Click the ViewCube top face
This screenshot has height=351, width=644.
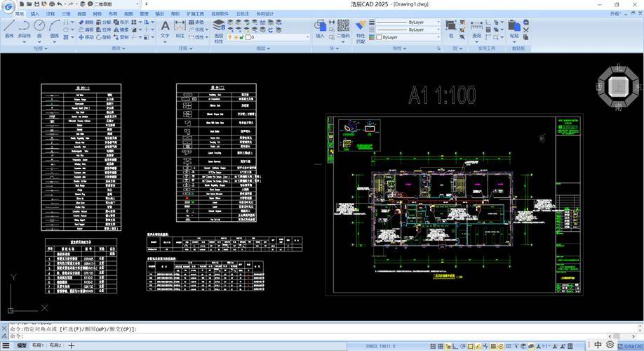[617, 86]
